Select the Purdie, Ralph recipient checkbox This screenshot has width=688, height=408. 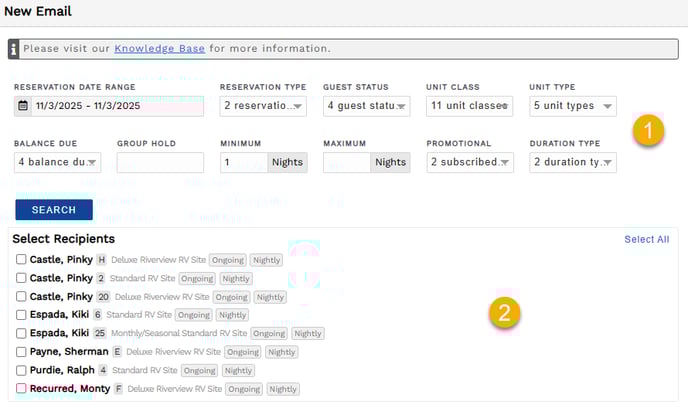[x=21, y=370]
